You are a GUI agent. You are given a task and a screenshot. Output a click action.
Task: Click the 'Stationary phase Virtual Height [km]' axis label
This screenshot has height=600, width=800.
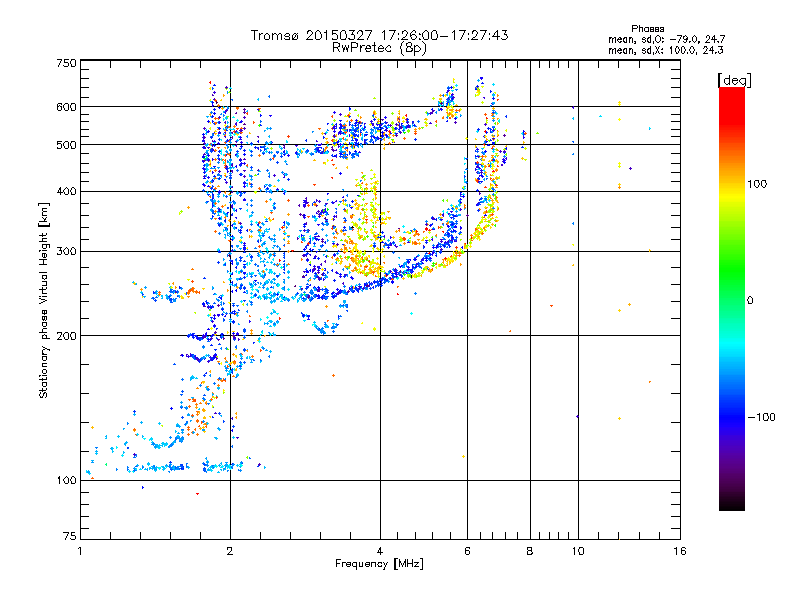click(x=44, y=300)
